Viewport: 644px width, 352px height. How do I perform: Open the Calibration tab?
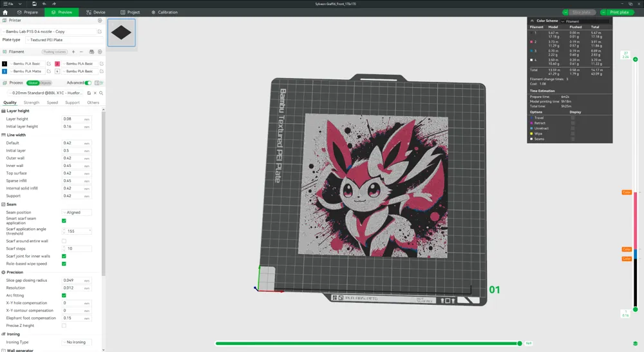[x=164, y=12]
